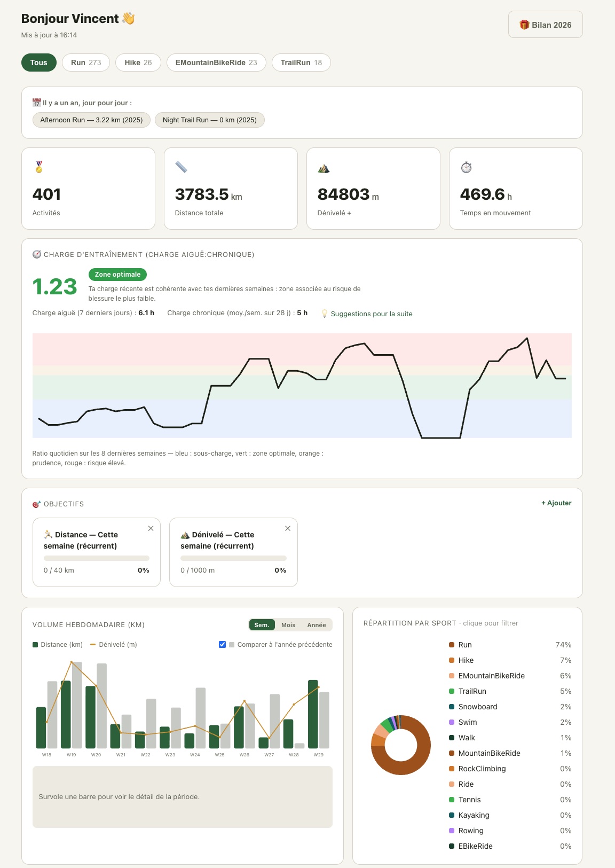Image resolution: width=615 pixels, height=868 pixels.
Task: Click the Run color swatch in sport legend
Action: (x=452, y=645)
